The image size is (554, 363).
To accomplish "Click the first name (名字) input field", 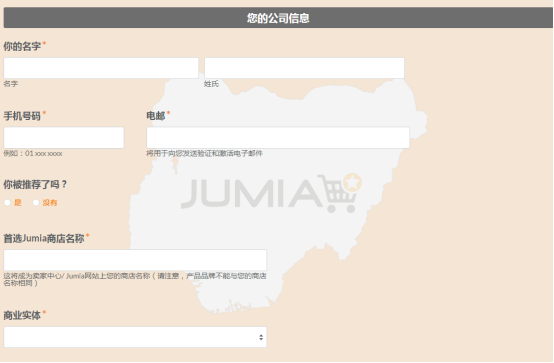I will pos(101,68).
